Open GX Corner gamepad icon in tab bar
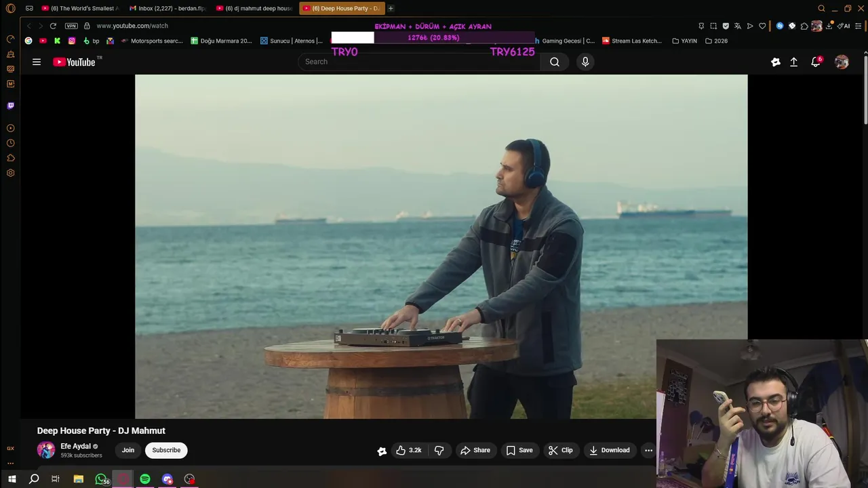Image resolution: width=868 pixels, height=488 pixels. coord(29,9)
